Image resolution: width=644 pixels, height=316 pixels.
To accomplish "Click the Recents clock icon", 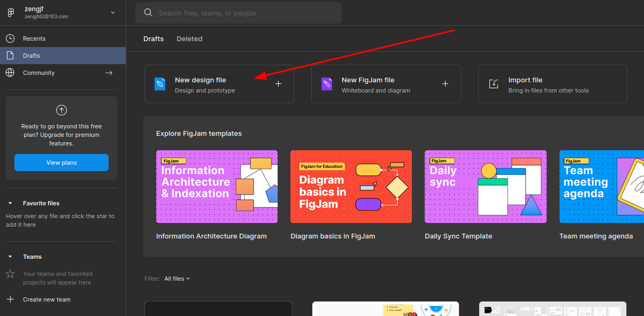I will [10, 38].
